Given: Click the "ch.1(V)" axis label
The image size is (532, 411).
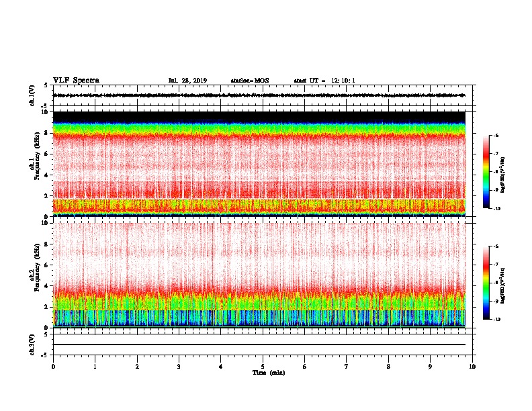Looking at the screenshot, I should pos(32,95).
